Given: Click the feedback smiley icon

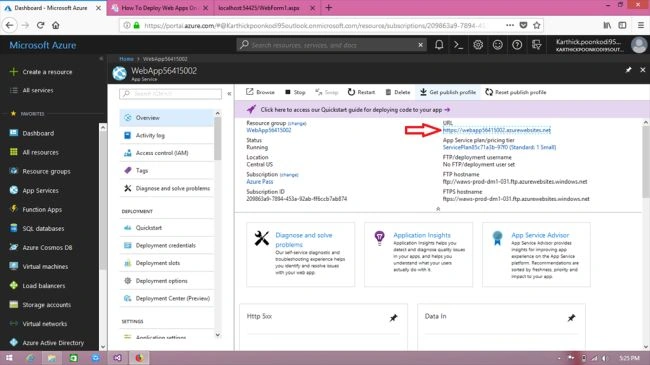Looking at the screenshot, I should coord(497,45).
